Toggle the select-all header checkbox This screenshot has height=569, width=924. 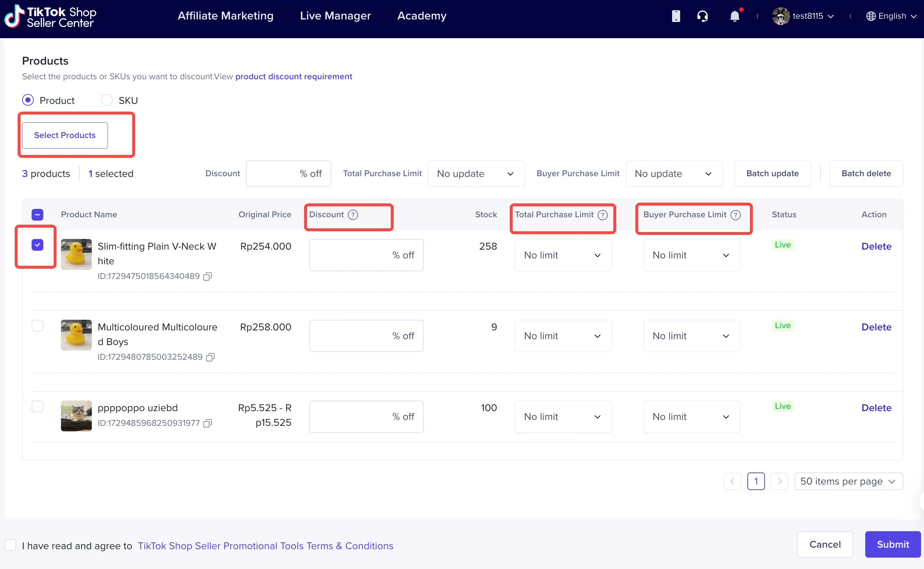pyautogui.click(x=37, y=214)
